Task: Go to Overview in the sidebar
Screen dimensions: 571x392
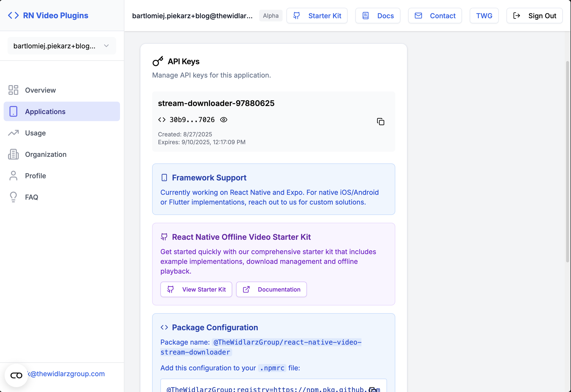Action: point(62,90)
